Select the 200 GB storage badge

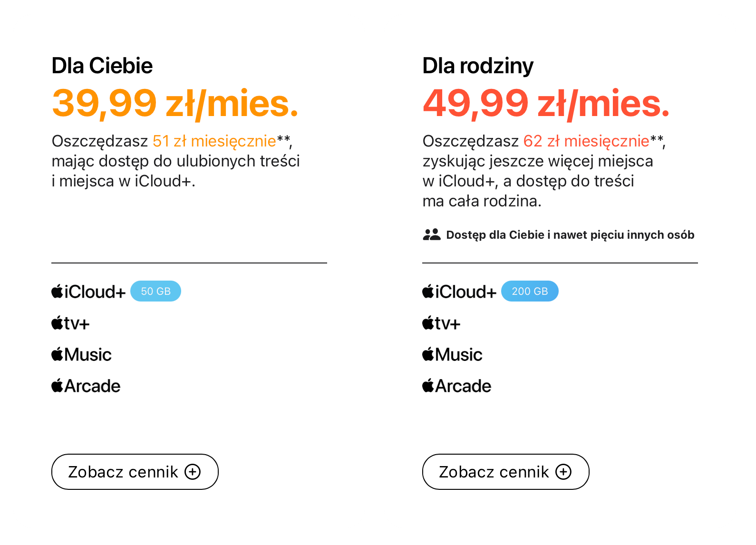(530, 291)
